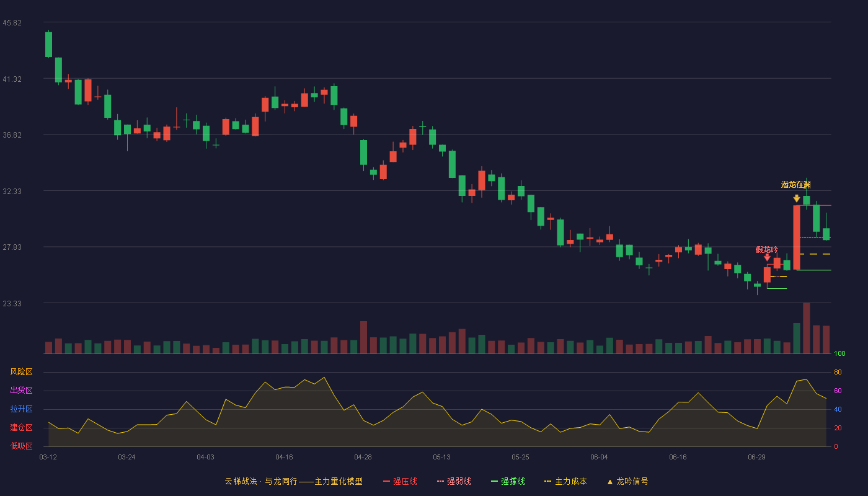Viewport: 868px width, 496px height.
Task: Select the 风险区 zone label
Action: pos(22,372)
